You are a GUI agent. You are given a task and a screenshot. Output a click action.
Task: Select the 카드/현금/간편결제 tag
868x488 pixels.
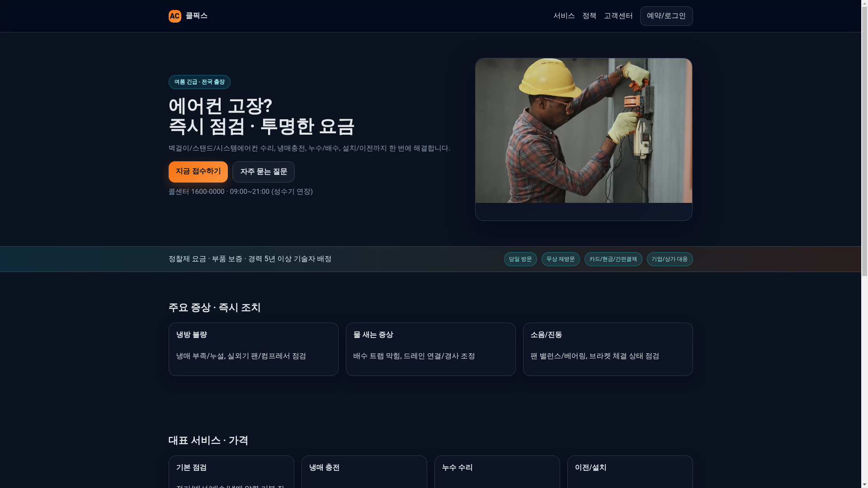[613, 259]
